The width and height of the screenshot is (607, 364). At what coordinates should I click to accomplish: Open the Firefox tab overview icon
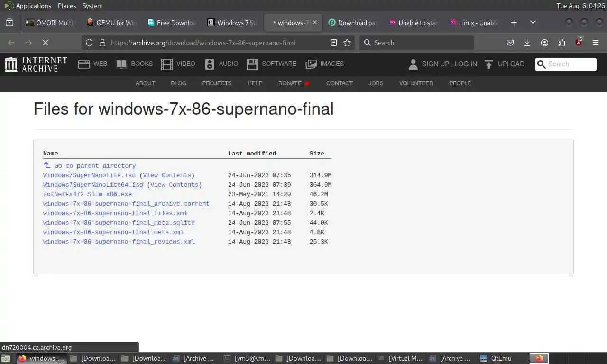9,22
